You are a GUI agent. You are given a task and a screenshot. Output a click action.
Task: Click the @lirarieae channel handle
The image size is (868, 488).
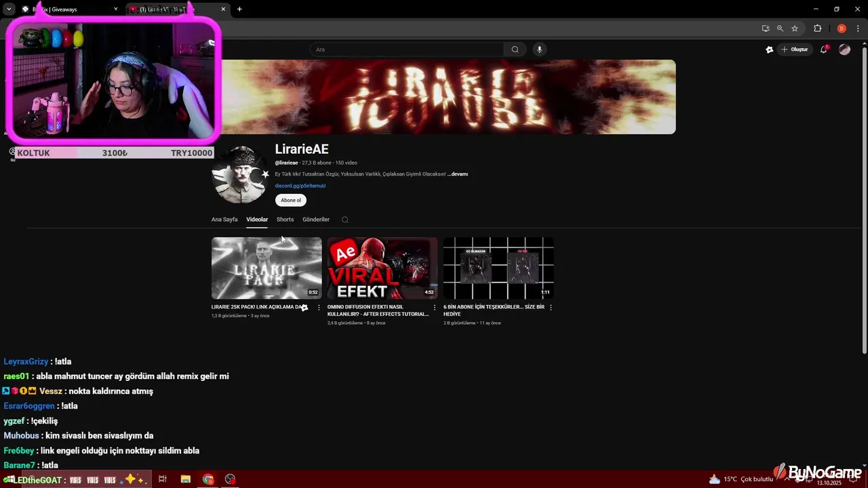(x=286, y=163)
